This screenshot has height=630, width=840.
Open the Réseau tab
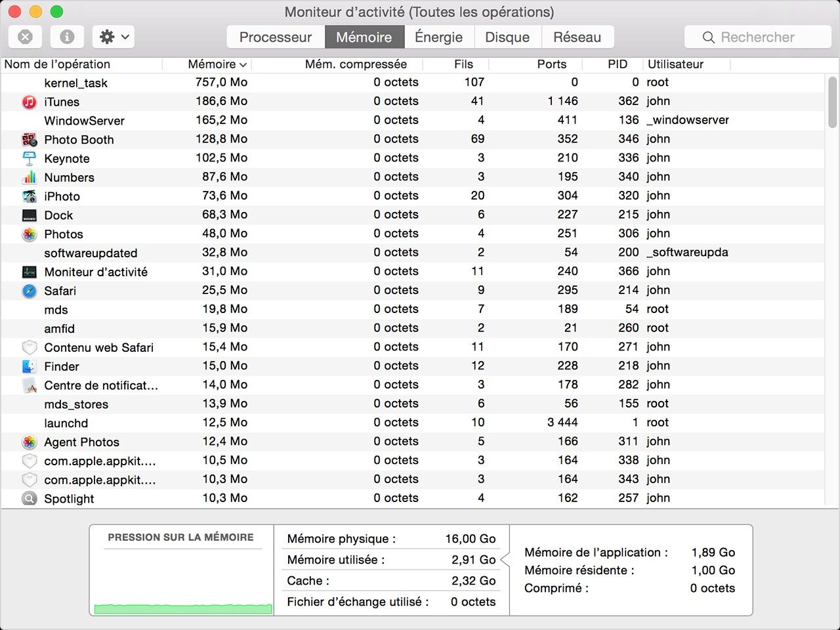click(577, 37)
